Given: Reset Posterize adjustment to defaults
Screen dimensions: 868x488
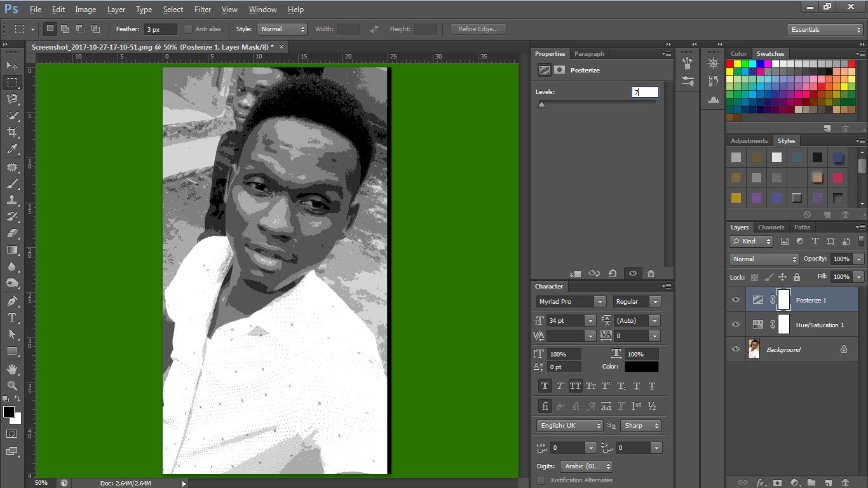Looking at the screenshot, I should tap(613, 273).
